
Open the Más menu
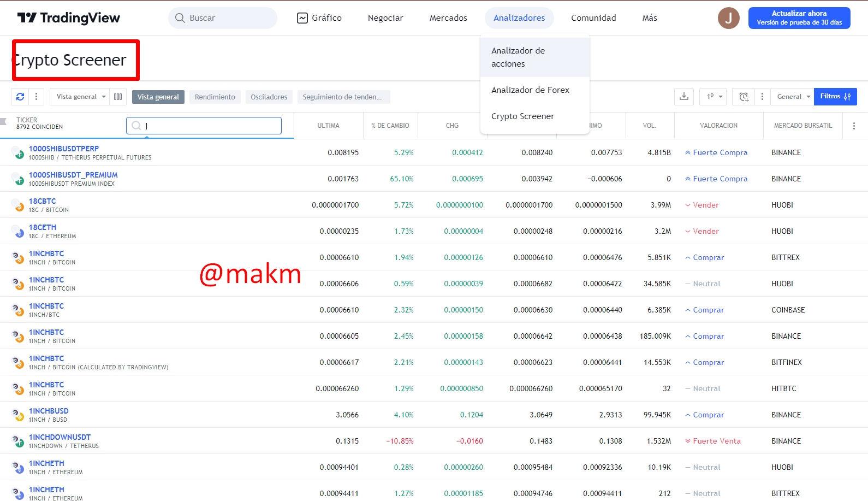[650, 18]
